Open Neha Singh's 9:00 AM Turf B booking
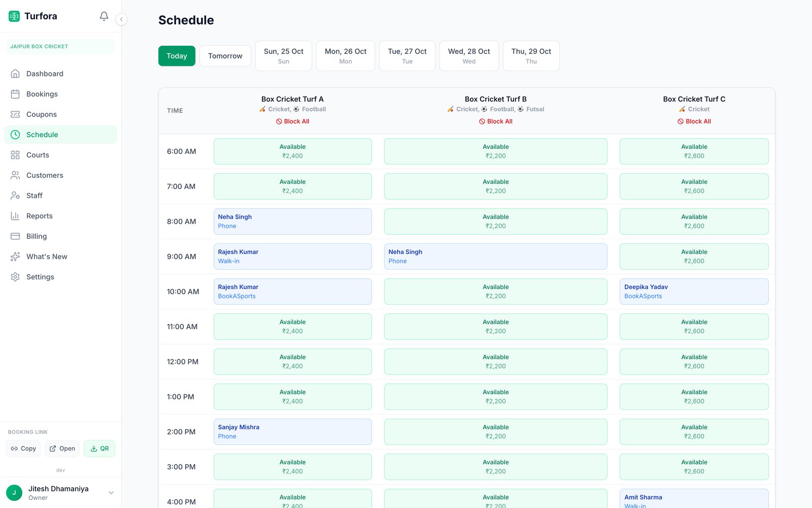Screen dimensions: 812x508 (x=496, y=257)
